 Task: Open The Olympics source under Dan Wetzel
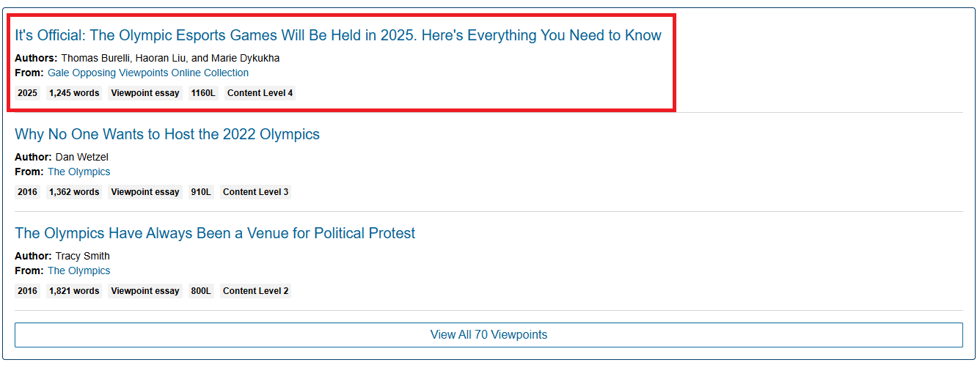79,172
